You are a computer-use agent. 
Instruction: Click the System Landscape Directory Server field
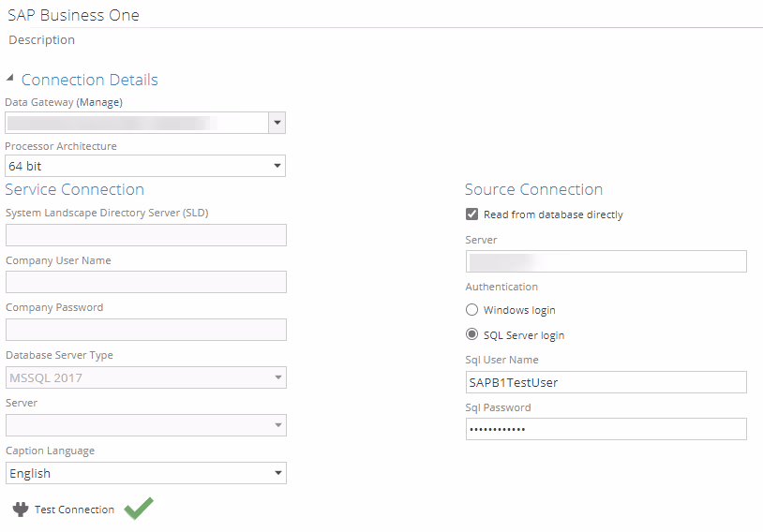tap(145, 235)
